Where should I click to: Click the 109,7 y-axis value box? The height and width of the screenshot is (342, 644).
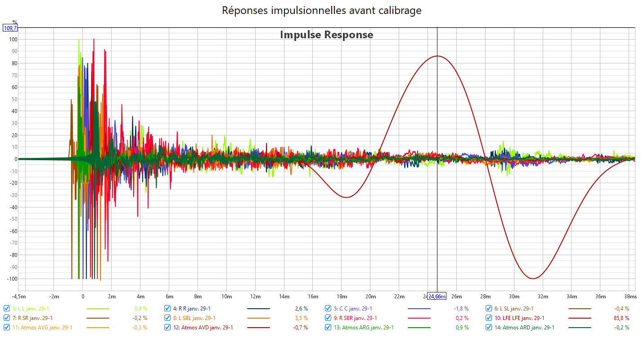click(10, 28)
